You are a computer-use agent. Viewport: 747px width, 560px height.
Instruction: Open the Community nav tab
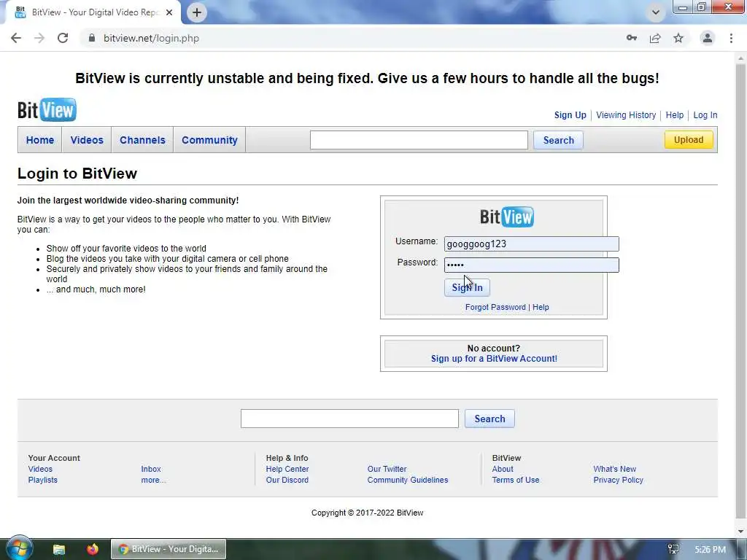click(209, 140)
